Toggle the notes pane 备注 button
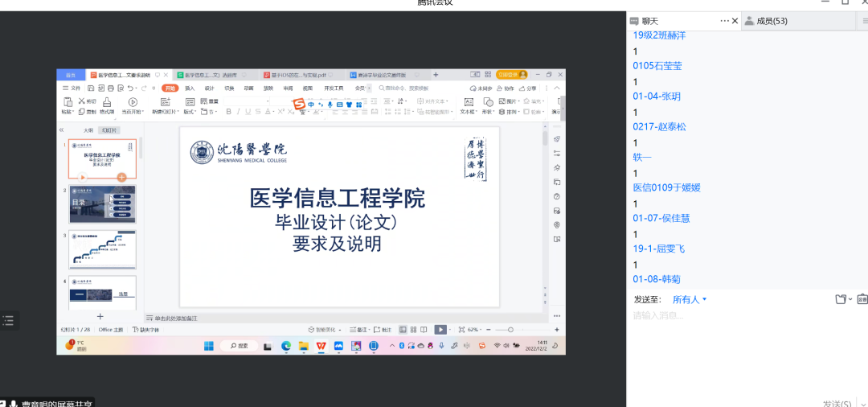 click(360, 330)
